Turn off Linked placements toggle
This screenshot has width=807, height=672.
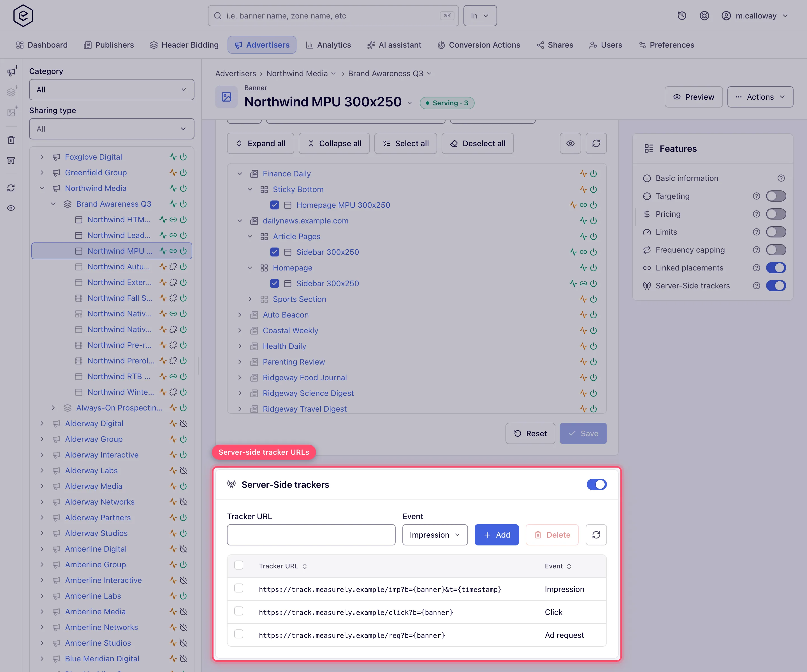pos(776,268)
